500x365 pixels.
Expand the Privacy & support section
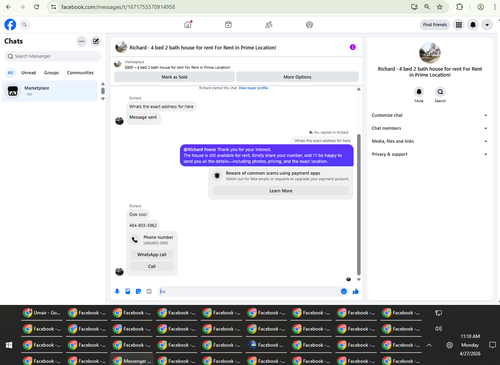tap(429, 154)
